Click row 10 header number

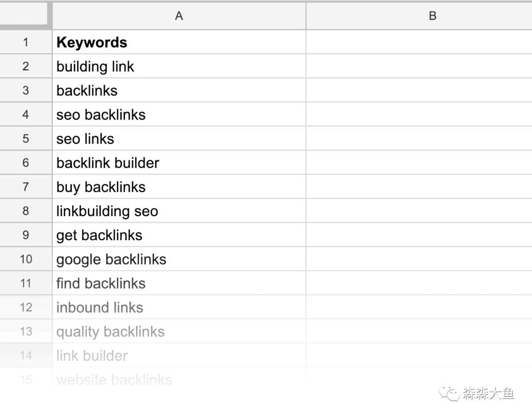pos(26,259)
